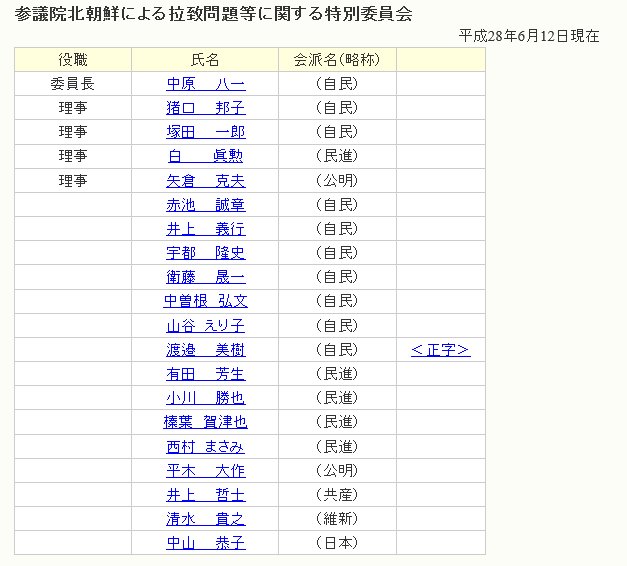Click the 平成28年6月12日現在 date text
Image resolution: width=627 pixels, height=566 pixels.
(x=529, y=36)
